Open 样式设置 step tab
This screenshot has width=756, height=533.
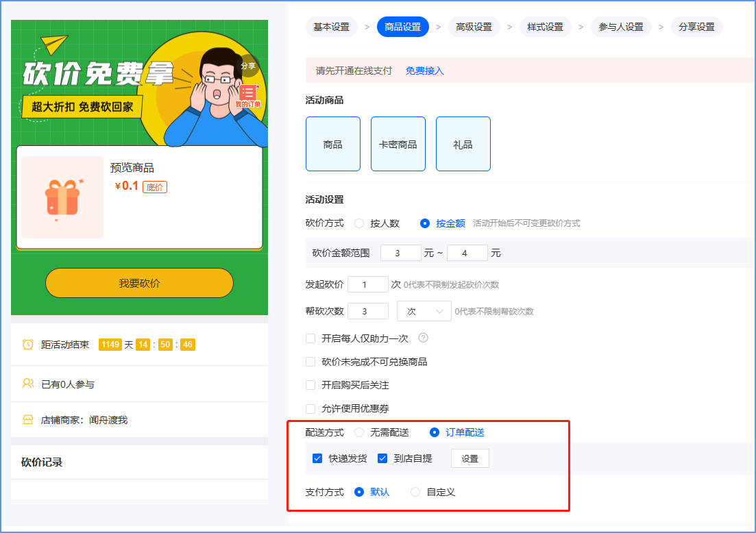point(546,27)
